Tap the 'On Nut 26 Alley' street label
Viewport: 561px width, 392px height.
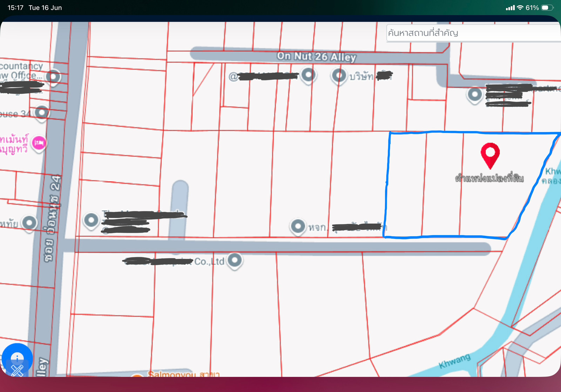(316, 56)
